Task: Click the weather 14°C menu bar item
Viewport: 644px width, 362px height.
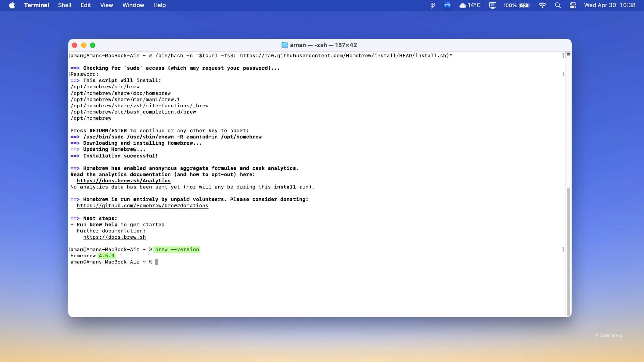Action: (470, 5)
